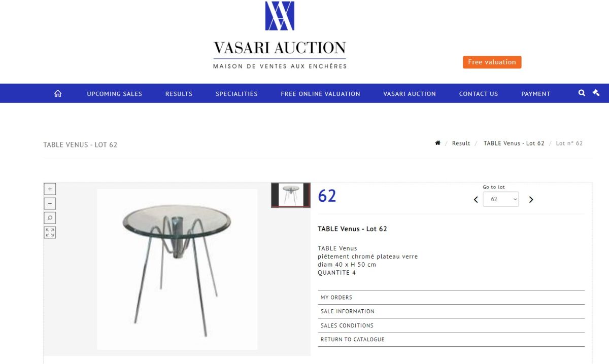Click the Free valuation button

click(x=492, y=62)
